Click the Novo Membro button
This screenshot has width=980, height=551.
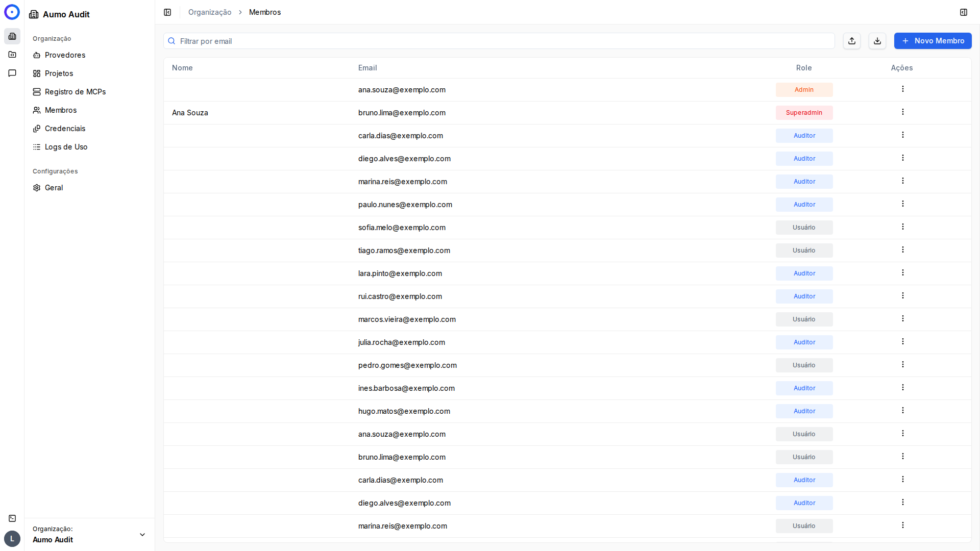coord(933,41)
